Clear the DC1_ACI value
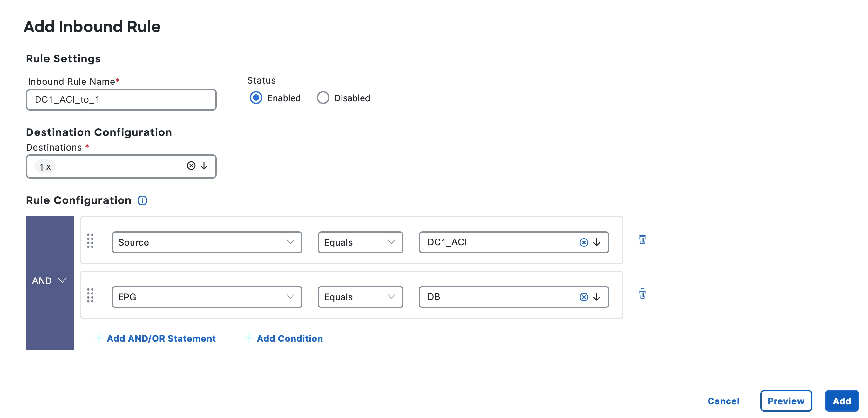Viewport: 868px width, 418px height. pyautogui.click(x=583, y=243)
